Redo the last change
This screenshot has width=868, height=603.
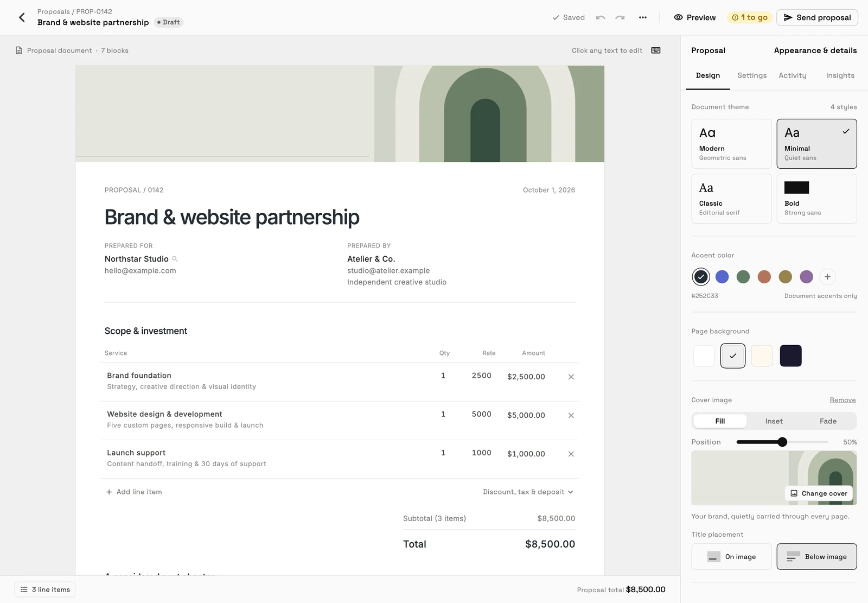point(620,17)
